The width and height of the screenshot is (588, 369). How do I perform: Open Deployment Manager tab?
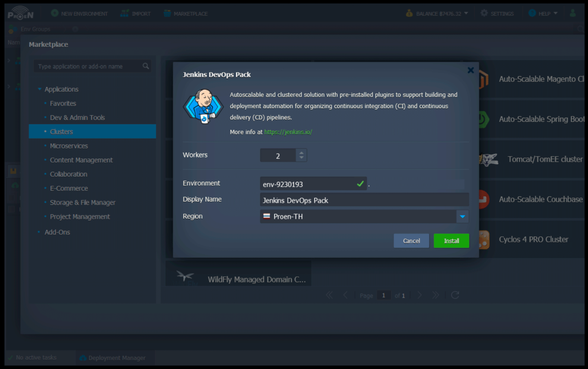113,358
